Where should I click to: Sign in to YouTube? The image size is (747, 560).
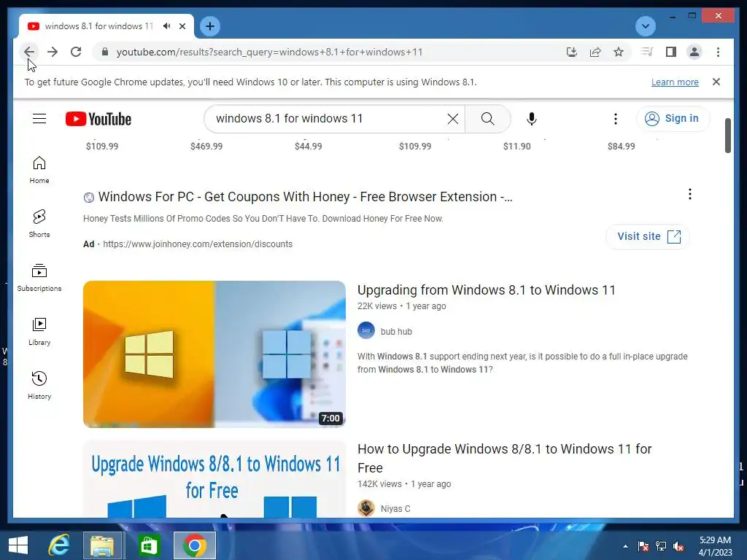coord(673,119)
